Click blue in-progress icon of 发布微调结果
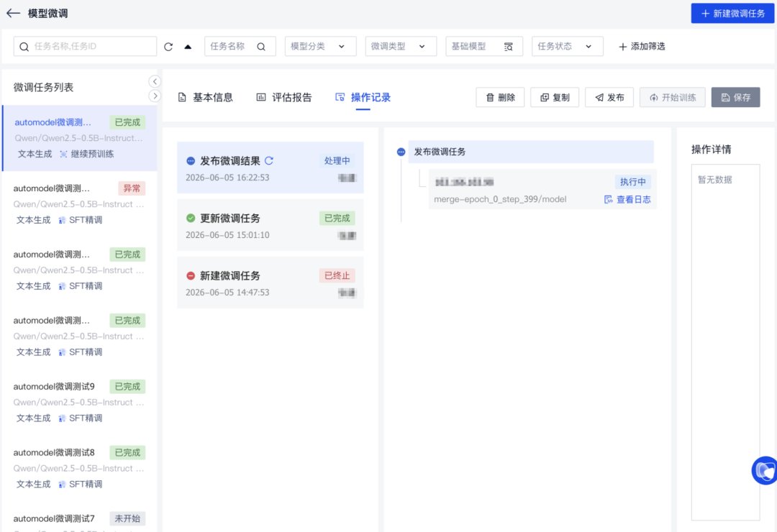The image size is (777, 532). click(x=190, y=161)
